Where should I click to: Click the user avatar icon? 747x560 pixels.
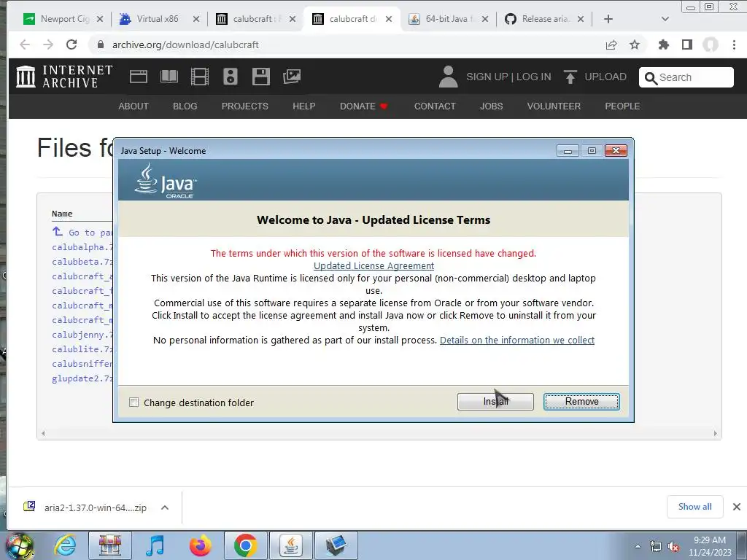tap(448, 77)
